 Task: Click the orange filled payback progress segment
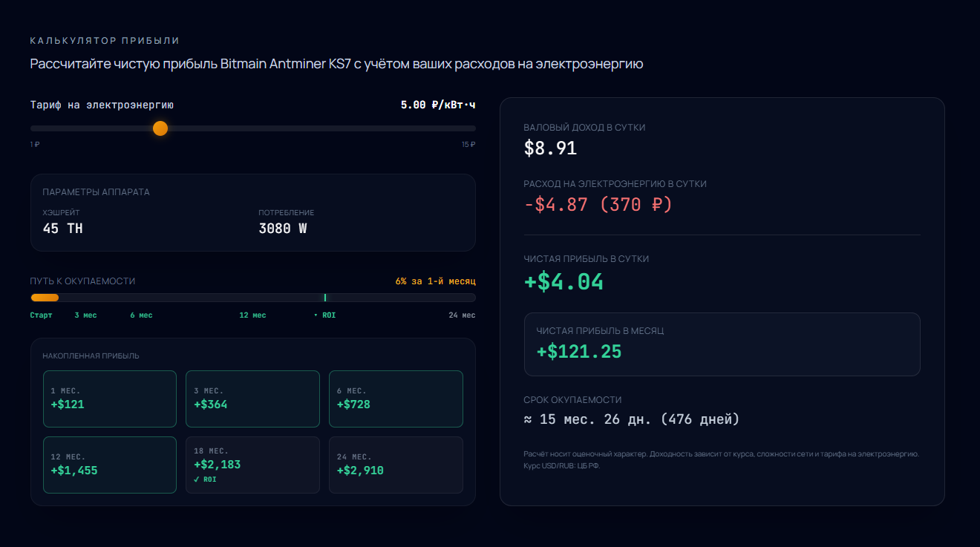coord(45,298)
